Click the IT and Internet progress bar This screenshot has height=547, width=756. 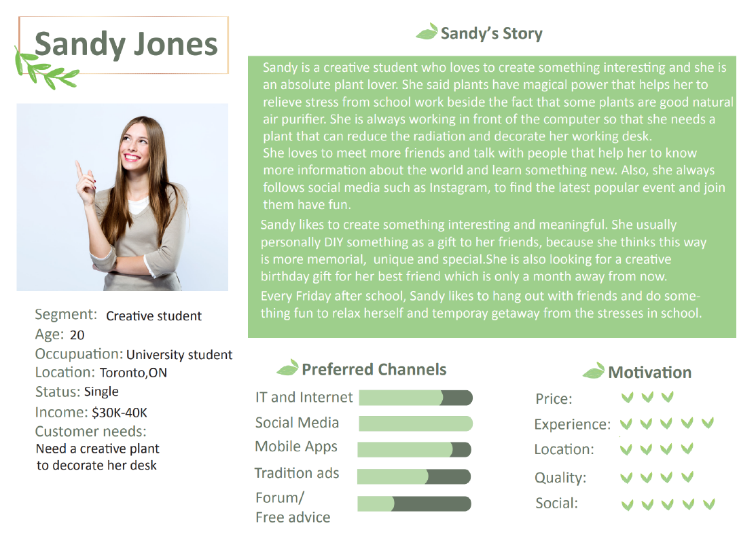[416, 398]
